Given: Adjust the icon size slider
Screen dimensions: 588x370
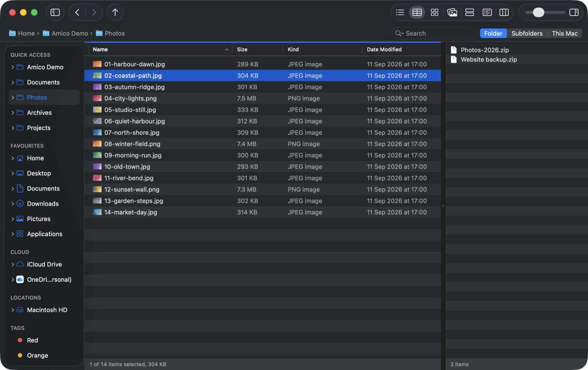Looking at the screenshot, I should tap(538, 13).
